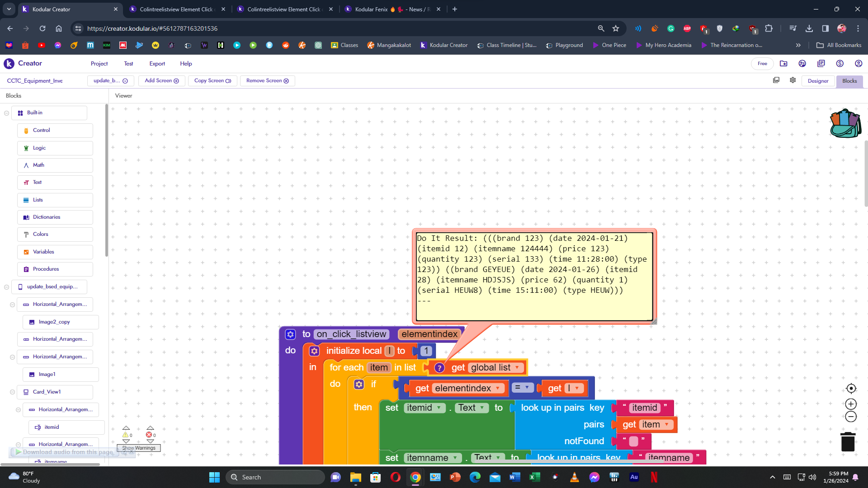Click the trash can in workspace
Screen dimensions: 868x488
tap(848, 441)
